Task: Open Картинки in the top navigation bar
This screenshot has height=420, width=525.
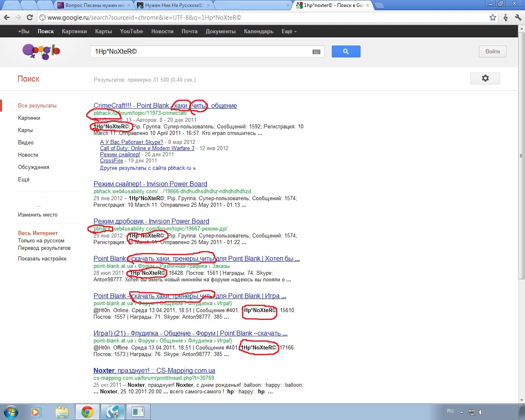Action: (74, 31)
